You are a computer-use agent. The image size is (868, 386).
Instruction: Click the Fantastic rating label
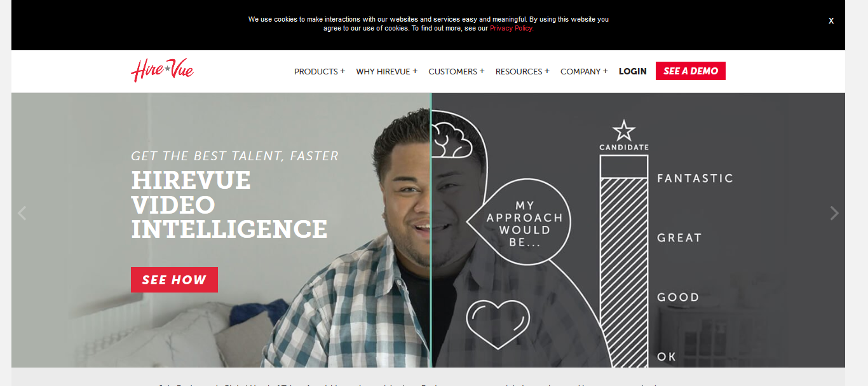point(695,178)
